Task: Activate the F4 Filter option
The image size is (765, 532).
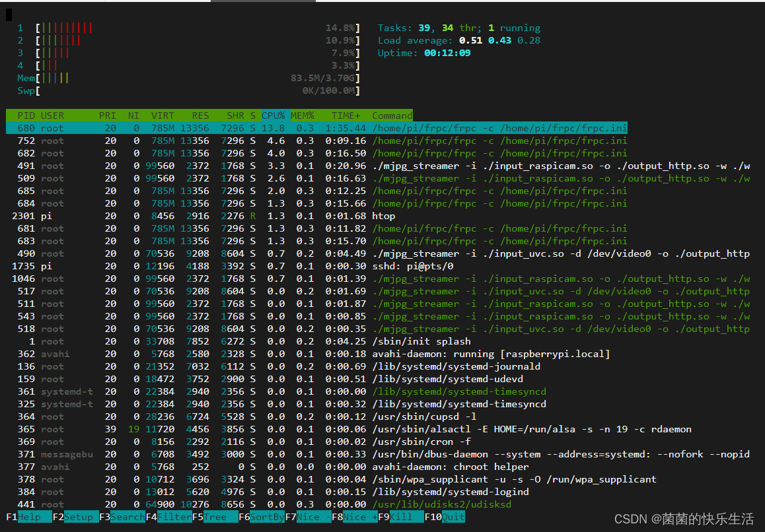Action: (x=169, y=517)
